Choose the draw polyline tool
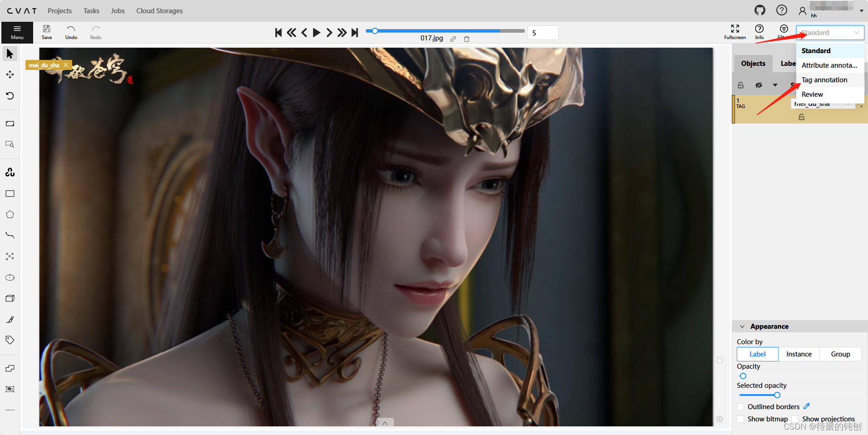Image resolution: width=868 pixels, height=435 pixels. tap(10, 235)
